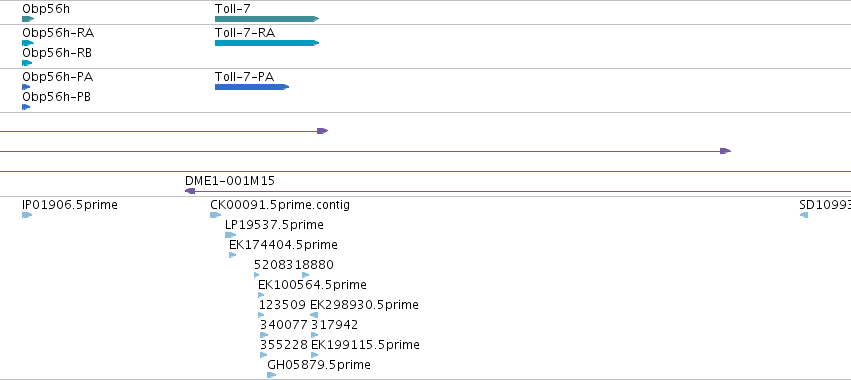Select the Toll-7 gene arrow bar

(267, 19)
